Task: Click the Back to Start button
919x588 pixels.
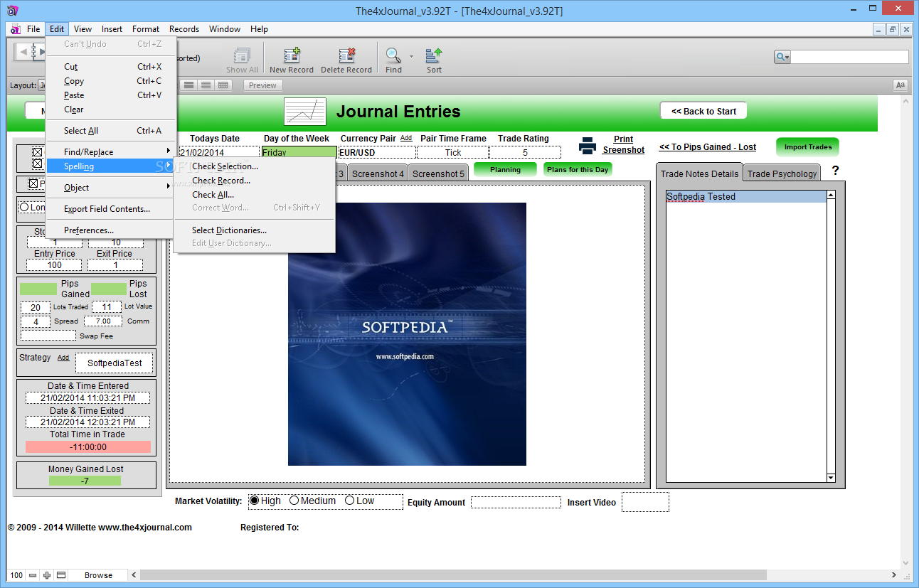Action: click(703, 111)
